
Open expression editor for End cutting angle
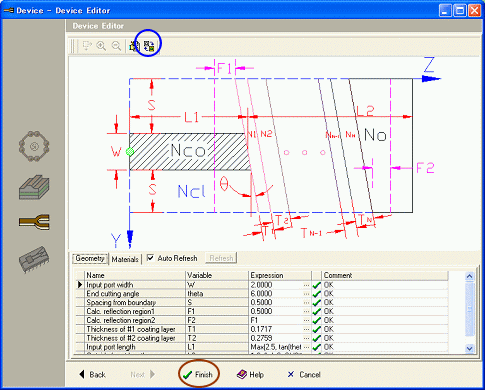(x=306, y=294)
